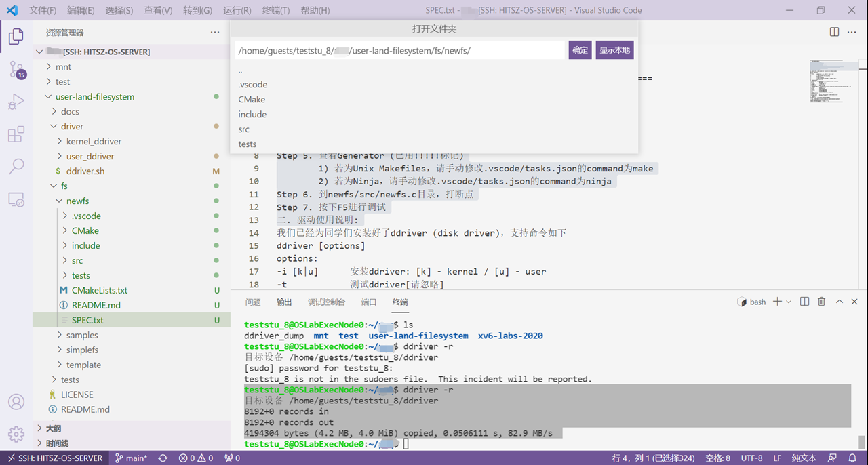Switch to the 输出 panel tab
The height and width of the screenshot is (465, 868).
pos(284,302)
